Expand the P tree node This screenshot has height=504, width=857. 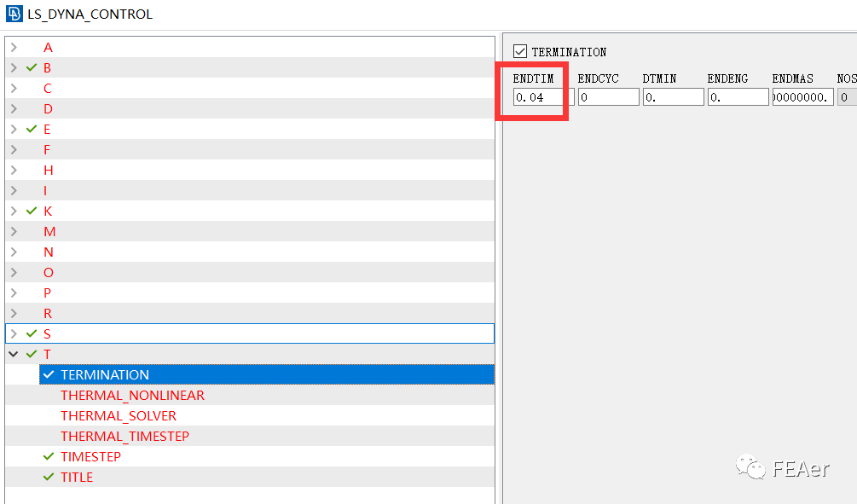(14, 293)
